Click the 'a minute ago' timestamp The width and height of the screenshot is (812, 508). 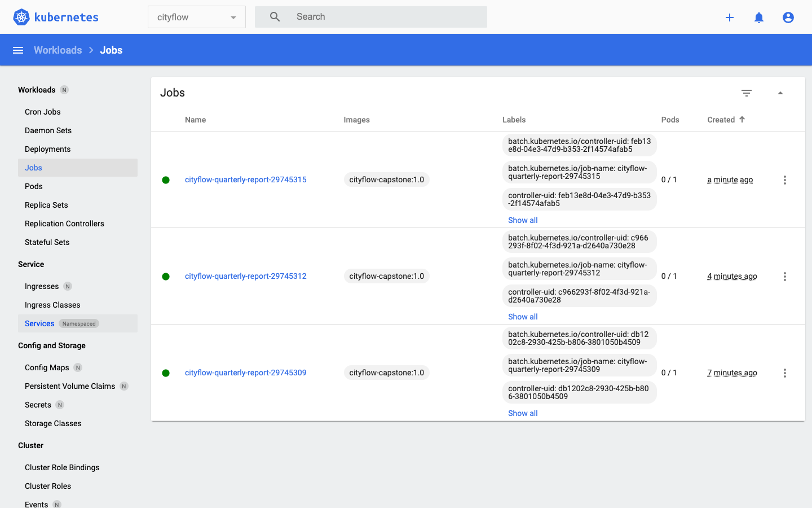tap(730, 179)
